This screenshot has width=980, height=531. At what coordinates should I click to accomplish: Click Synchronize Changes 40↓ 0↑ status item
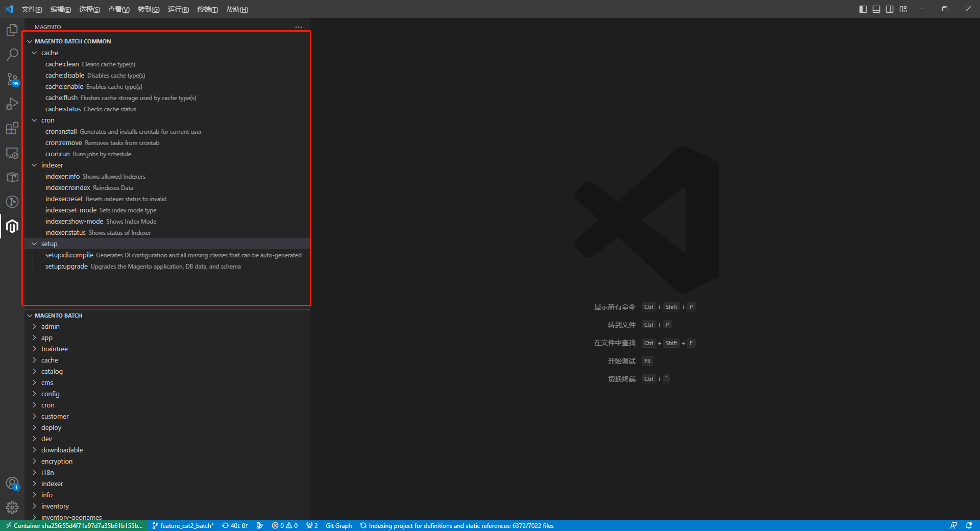pos(235,525)
